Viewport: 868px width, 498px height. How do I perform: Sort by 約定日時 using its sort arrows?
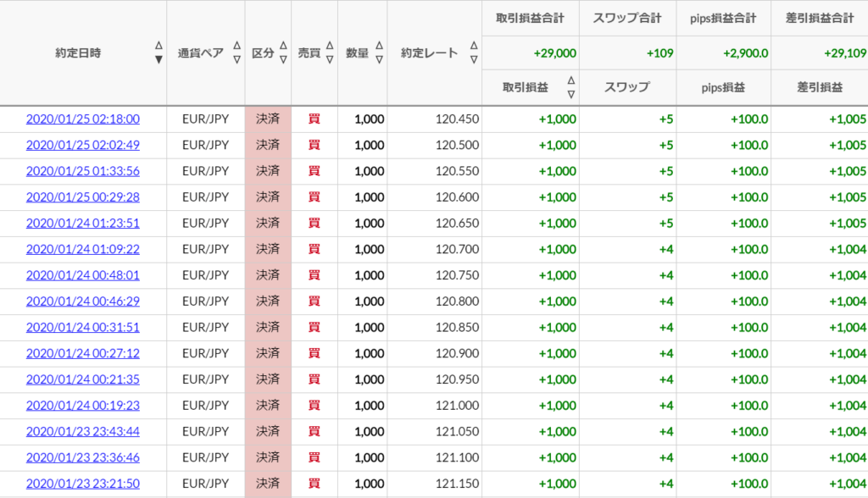pyautogui.click(x=159, y=53)
